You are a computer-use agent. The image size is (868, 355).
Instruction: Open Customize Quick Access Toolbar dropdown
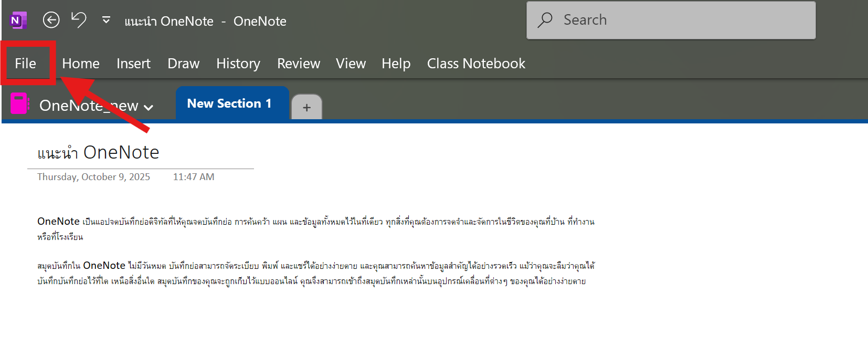coord(106,20)
